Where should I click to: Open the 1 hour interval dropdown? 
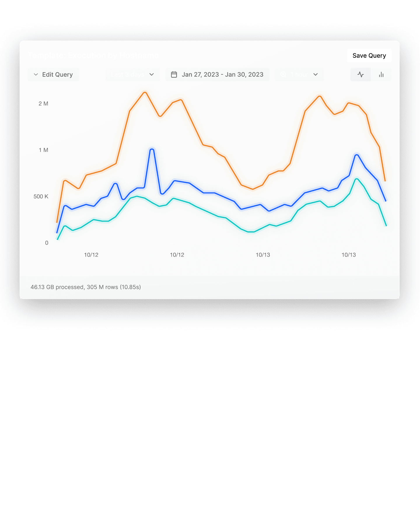(299, 74)
